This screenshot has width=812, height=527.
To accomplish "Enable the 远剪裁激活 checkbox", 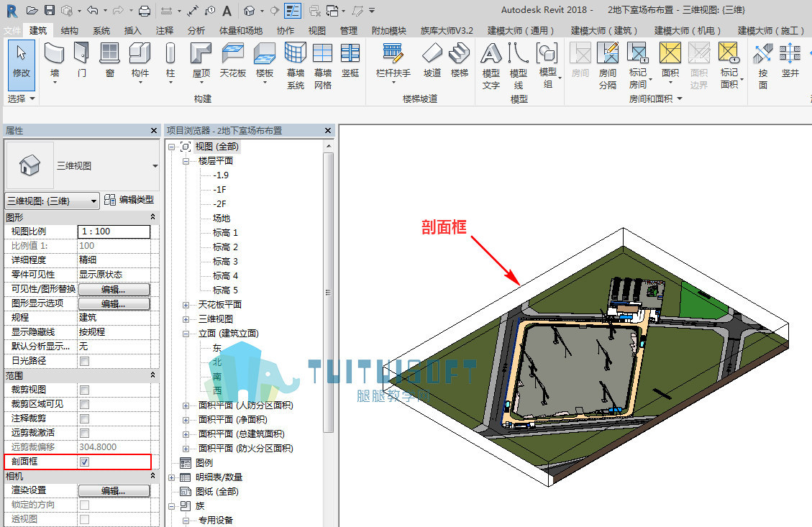I will [85, 433].
